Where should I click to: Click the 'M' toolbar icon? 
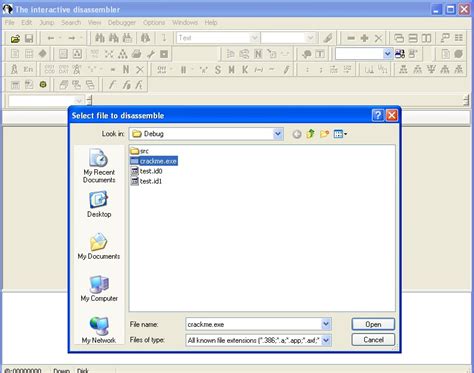[x=231, y=69]
